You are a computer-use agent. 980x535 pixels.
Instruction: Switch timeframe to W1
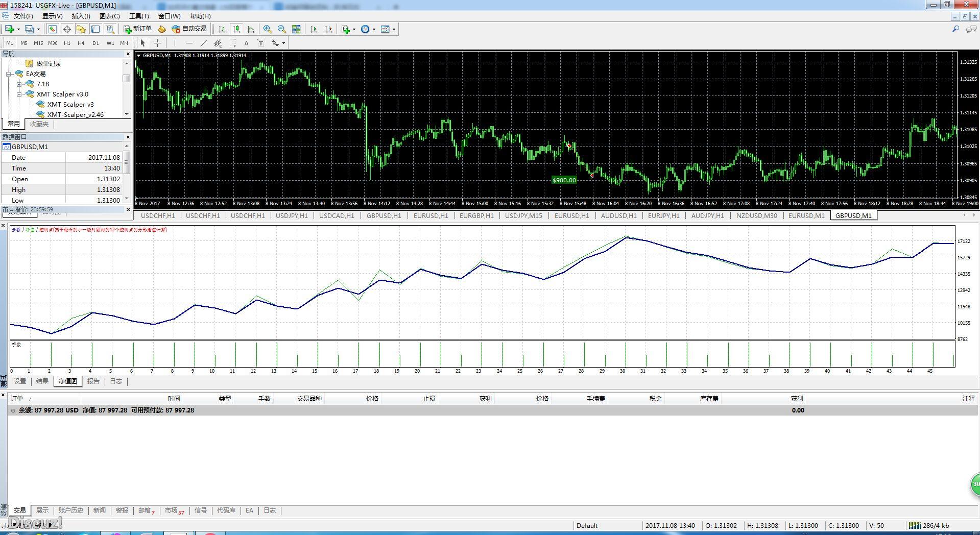coord(110,43)
